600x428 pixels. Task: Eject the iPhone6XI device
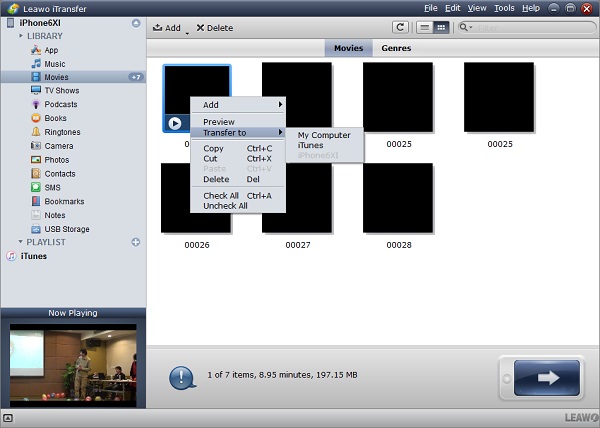coord(136,22)
